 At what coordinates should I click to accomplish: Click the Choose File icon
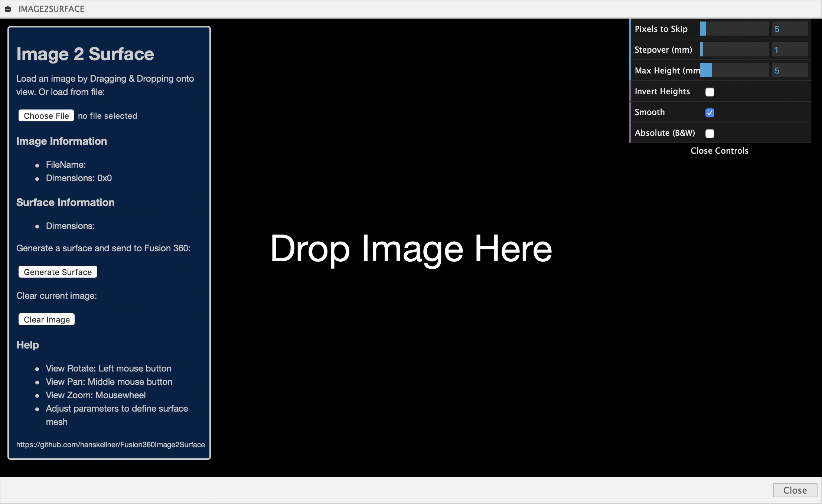point(46,115)
